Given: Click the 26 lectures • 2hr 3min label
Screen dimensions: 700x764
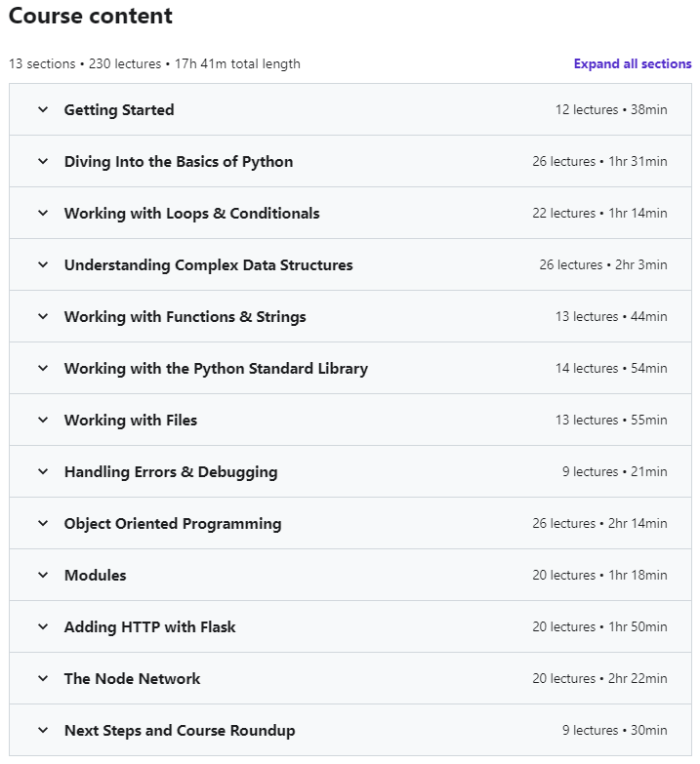Looking at the screenshot, I should tap(602, 265).
